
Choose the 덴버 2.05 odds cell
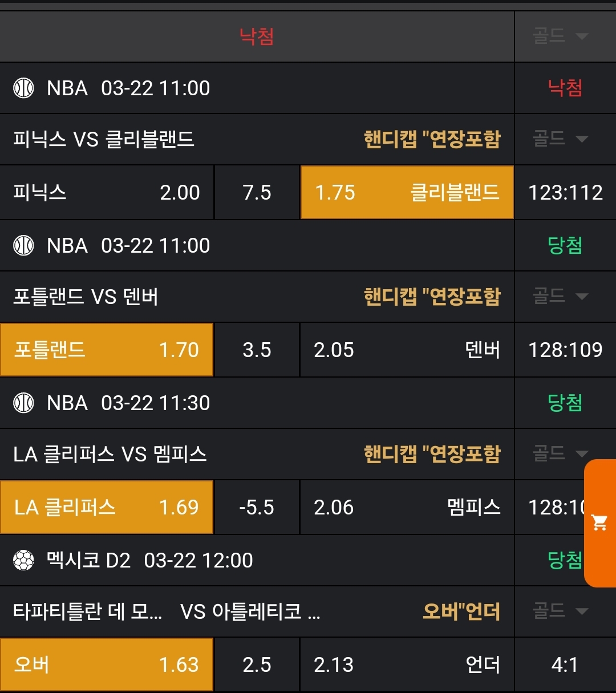point(407,350)
